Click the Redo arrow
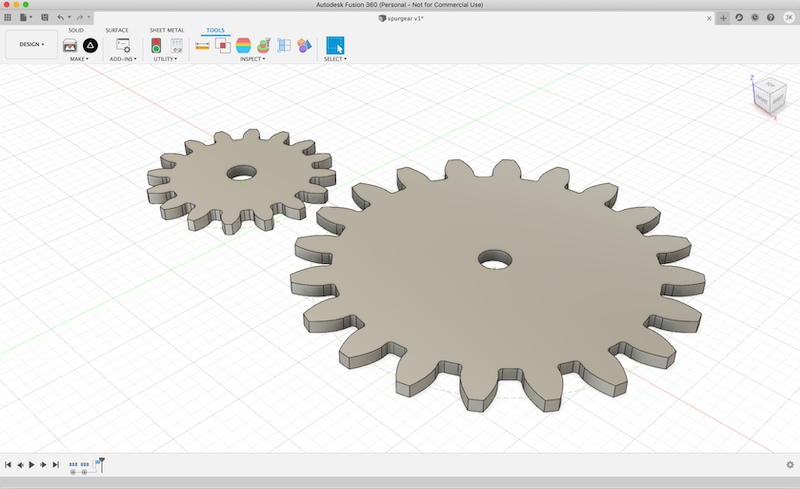The width and height of the screenshot is (800, 489). coord(80,17)
